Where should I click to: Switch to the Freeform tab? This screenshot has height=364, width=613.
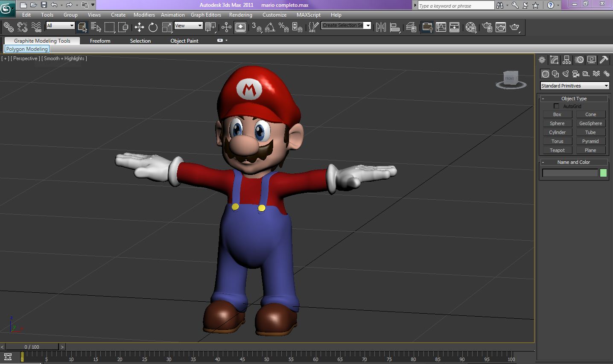(x=100, y=41)
